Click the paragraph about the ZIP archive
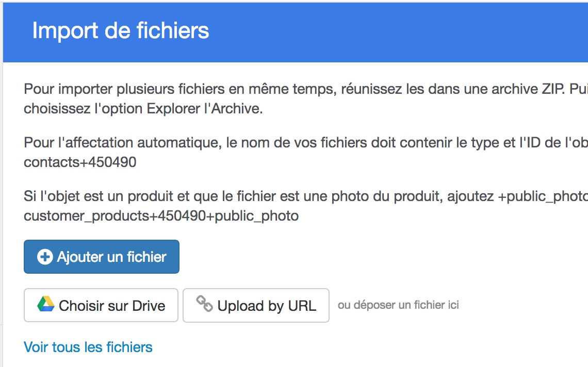 pyautogui.click(x=306, y=98)
